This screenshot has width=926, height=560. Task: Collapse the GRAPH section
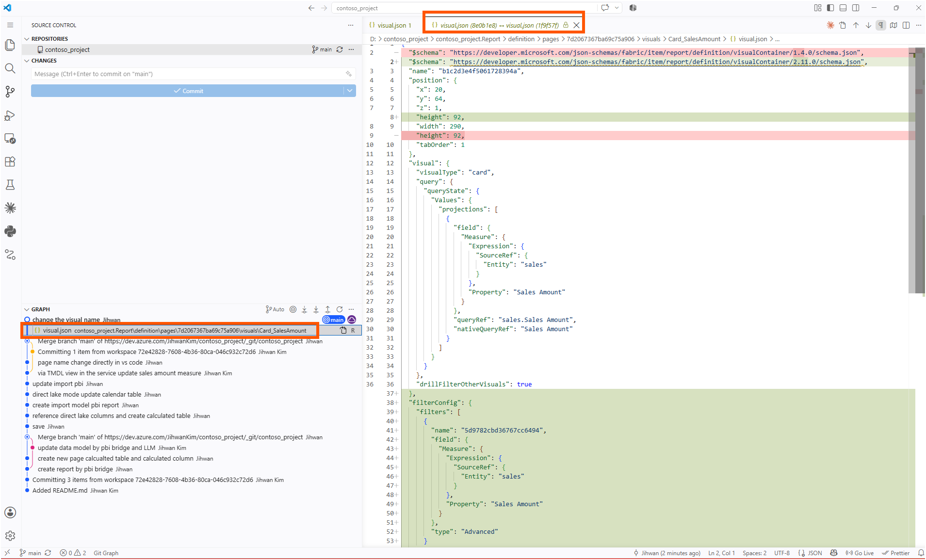[x=27, y=309]
